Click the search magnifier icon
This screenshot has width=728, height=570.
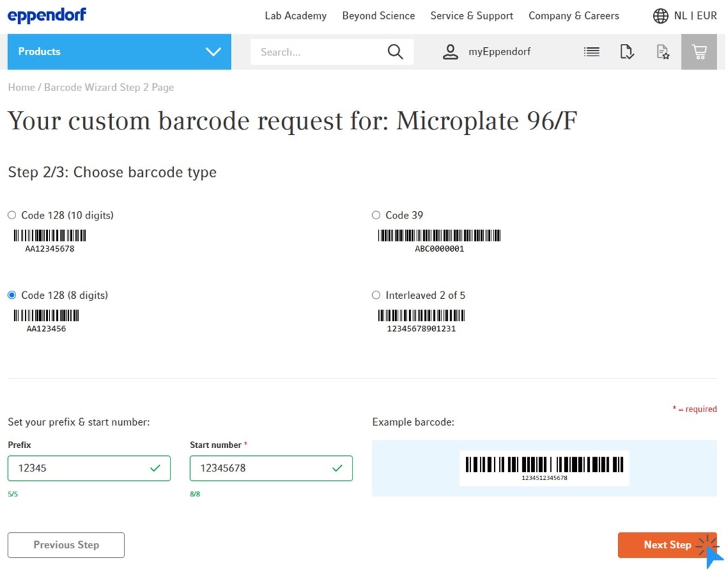395,52
